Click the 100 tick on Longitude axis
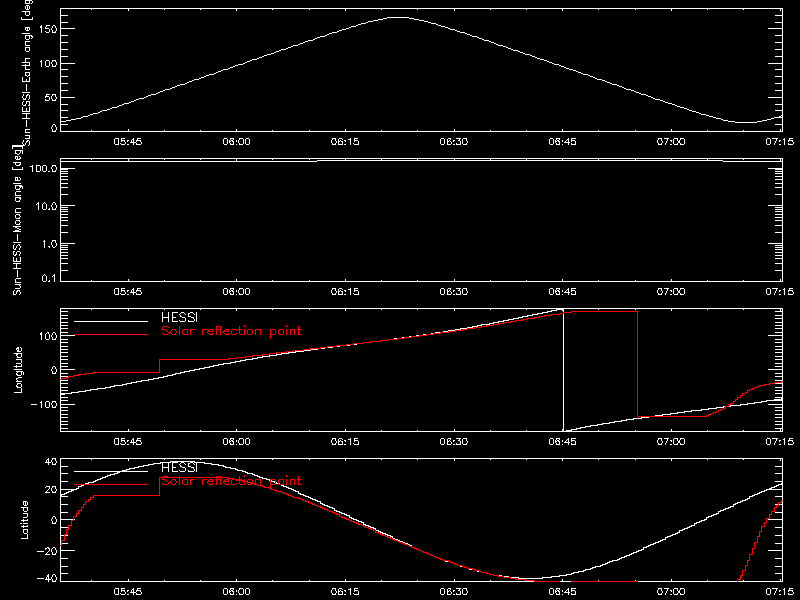Viewport: 800px width, 600px height. click(48, 336)
